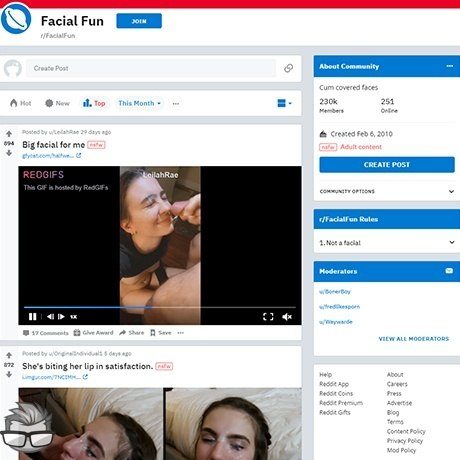
Task: Open moderator u/BonerBoy profile
Action: click(x=335, y=292)
